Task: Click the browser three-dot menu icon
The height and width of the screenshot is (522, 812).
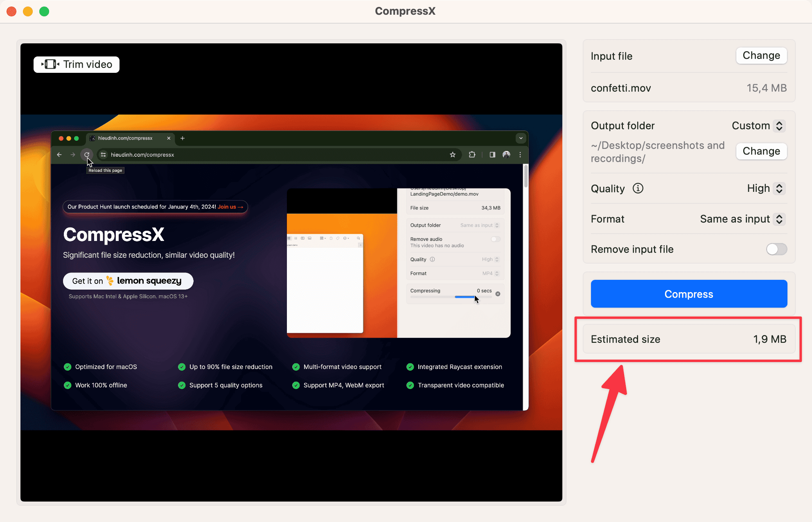Action: tap(520, 155)
